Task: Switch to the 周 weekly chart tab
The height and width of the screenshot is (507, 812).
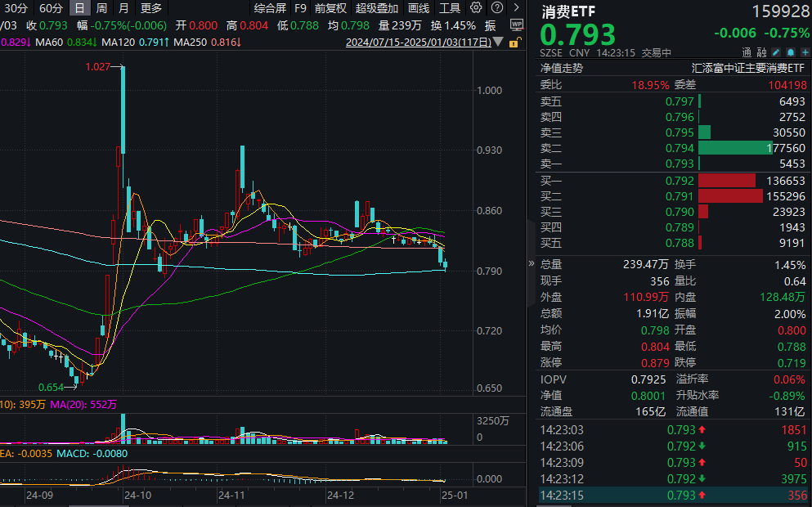Action: 101,8
